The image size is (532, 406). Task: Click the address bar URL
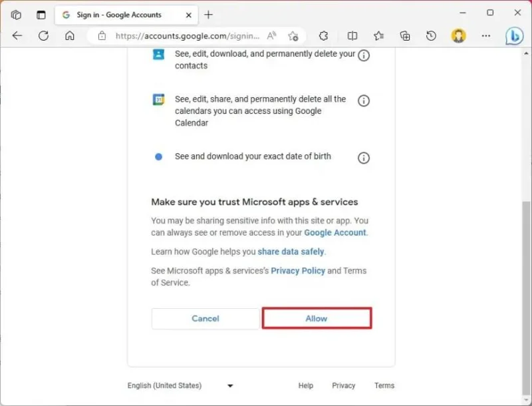tap(188, 36)
